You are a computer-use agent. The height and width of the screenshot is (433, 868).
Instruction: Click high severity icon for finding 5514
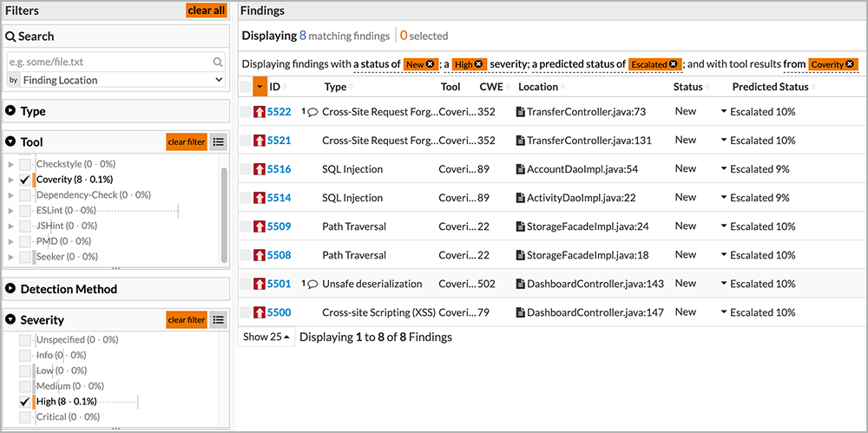(260, 198)
